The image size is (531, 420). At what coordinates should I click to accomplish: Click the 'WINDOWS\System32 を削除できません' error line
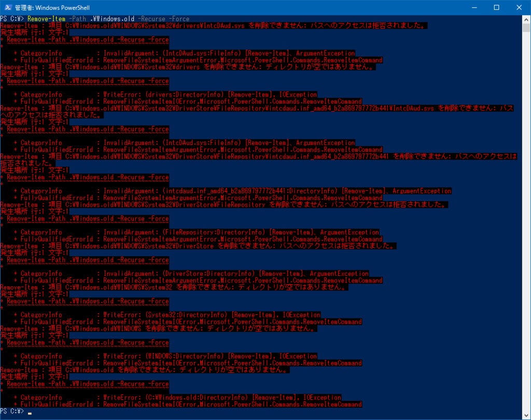tap(174, 287)
